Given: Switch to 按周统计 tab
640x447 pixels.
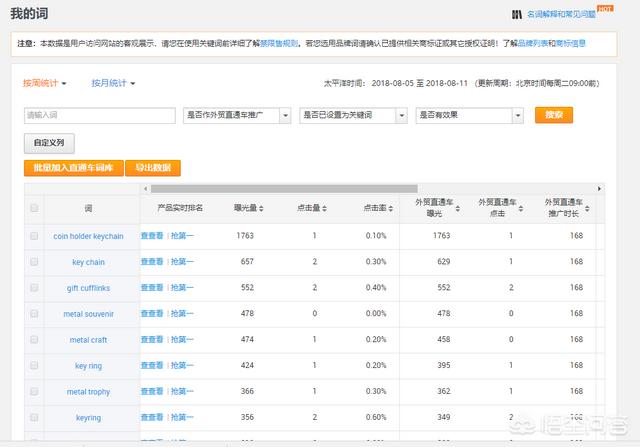Looking at the screenshot, I should coord(42,83).
